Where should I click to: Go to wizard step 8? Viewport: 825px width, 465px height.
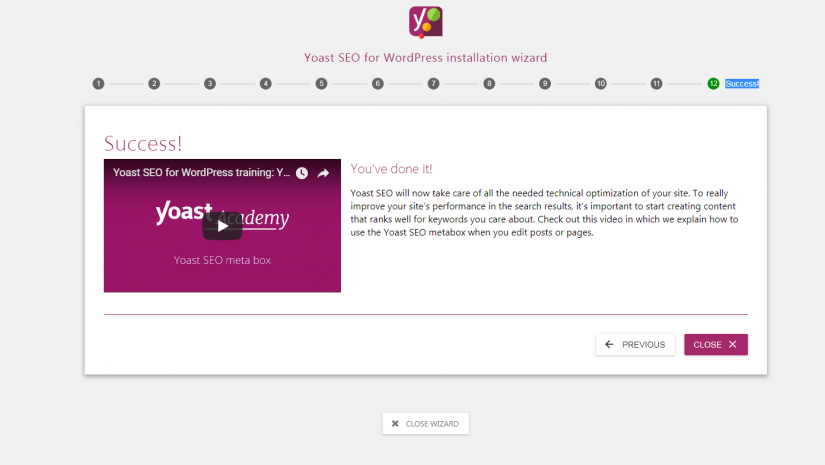point(489,84)
